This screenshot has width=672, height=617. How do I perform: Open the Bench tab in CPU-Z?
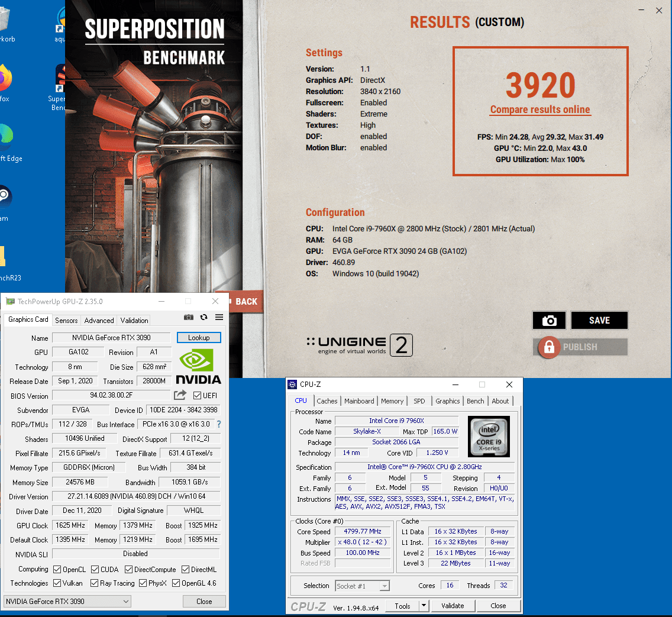tap(475, 401)
